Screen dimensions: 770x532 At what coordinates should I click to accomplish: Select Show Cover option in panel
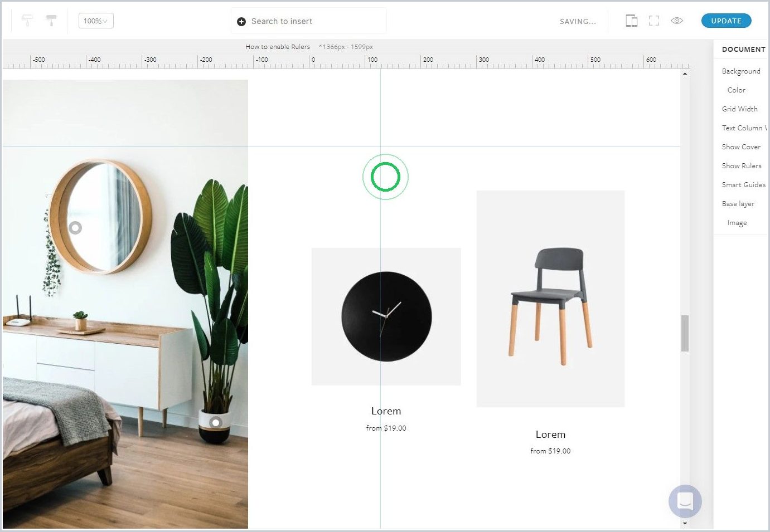(740, 147)
